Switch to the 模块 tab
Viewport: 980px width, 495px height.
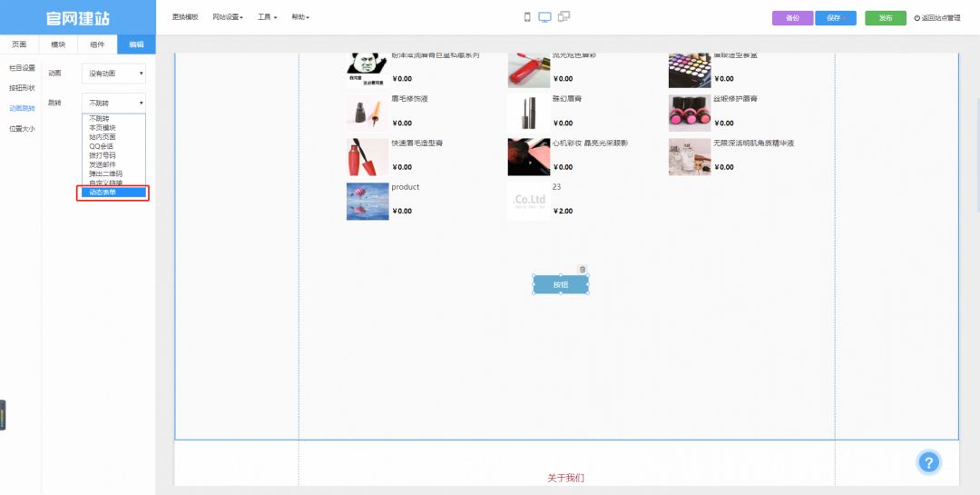point(58,45)
